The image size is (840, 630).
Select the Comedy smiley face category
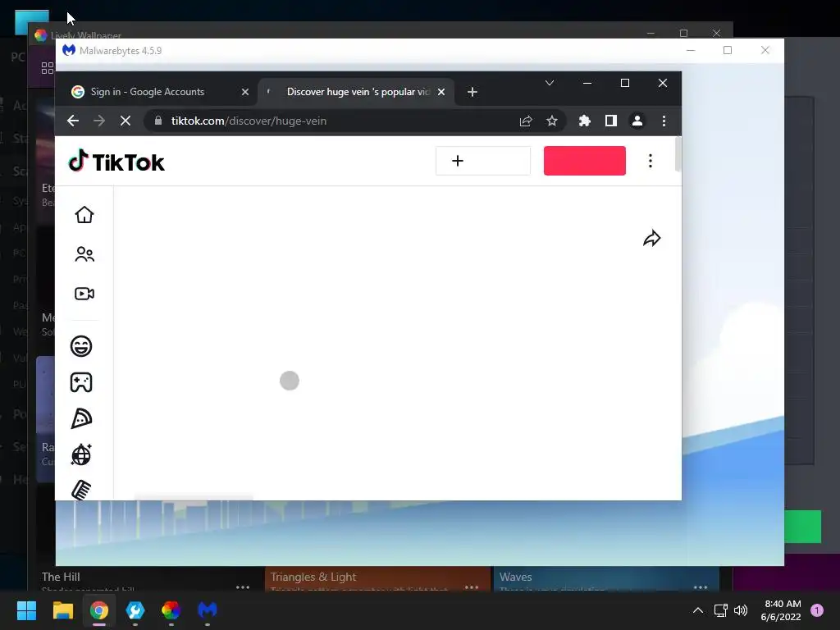81,346
